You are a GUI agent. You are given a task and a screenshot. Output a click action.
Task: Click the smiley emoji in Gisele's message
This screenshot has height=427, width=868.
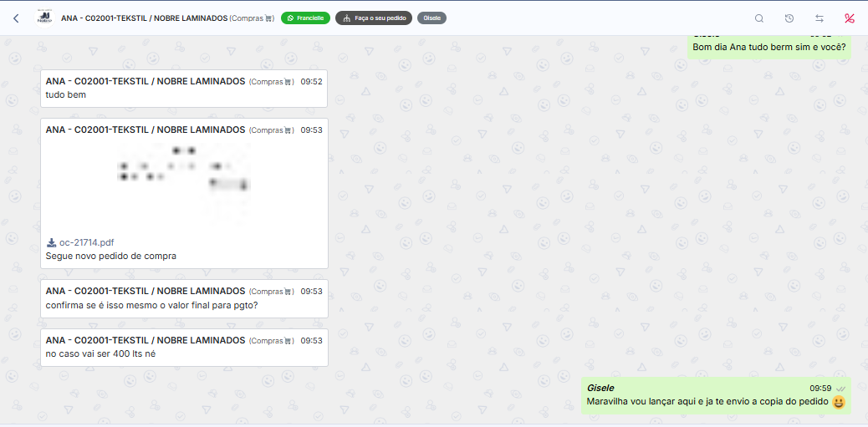pos(839,402)
